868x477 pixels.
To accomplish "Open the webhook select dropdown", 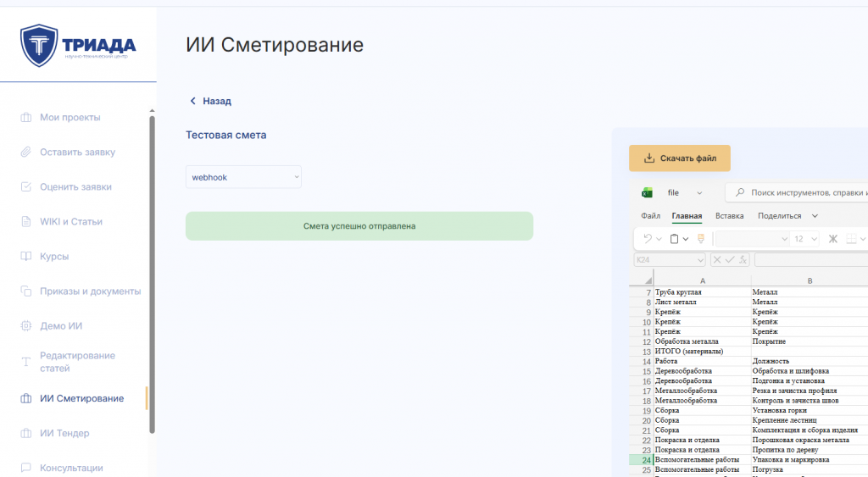I will pyautogui.click(x=243, y=177).
